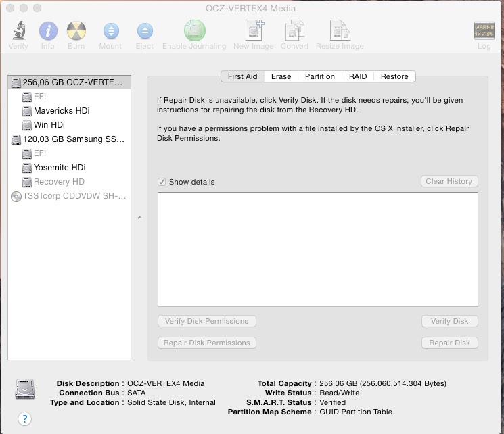Click the Eject toolbar icon

click(x=145, y=31)
